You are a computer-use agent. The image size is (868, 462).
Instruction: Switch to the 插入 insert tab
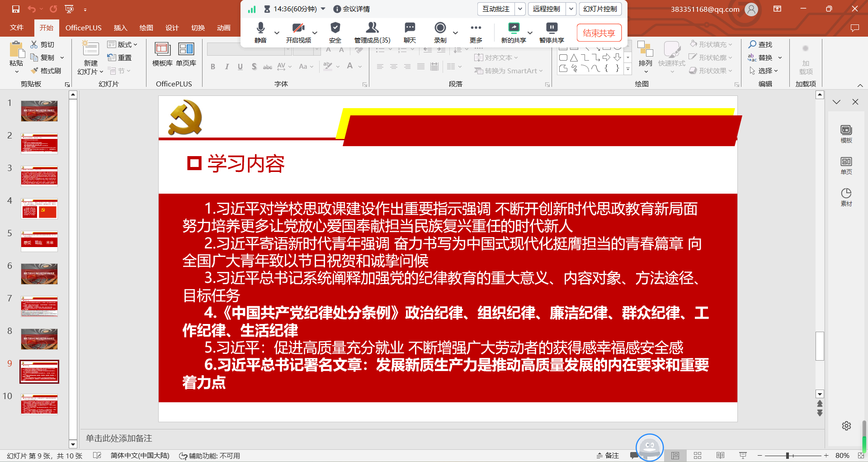click(120, 28)
